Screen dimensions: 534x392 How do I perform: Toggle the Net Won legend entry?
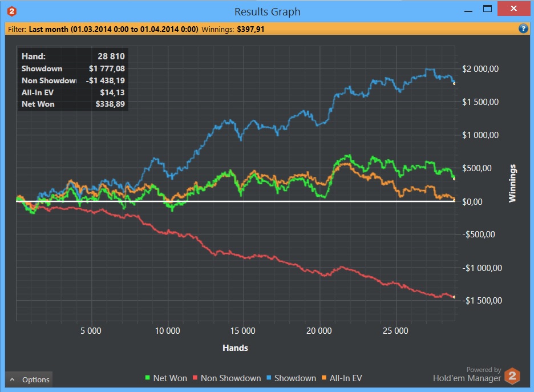click(166, 378)
